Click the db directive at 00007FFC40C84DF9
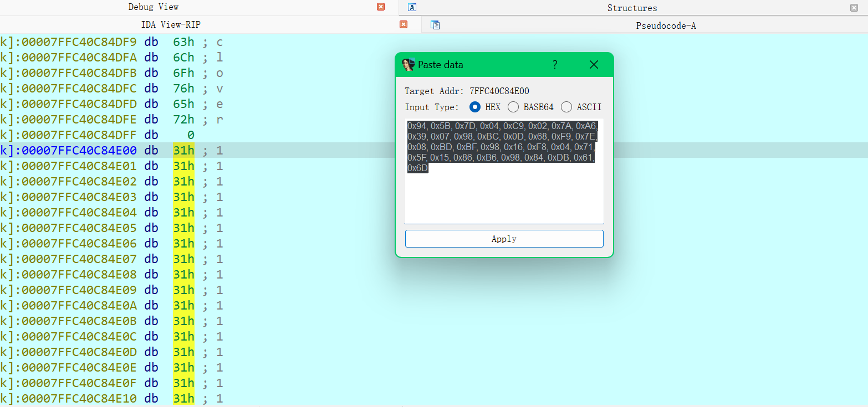The height and width of the screenshot is (407, 868). pos(151,42)
